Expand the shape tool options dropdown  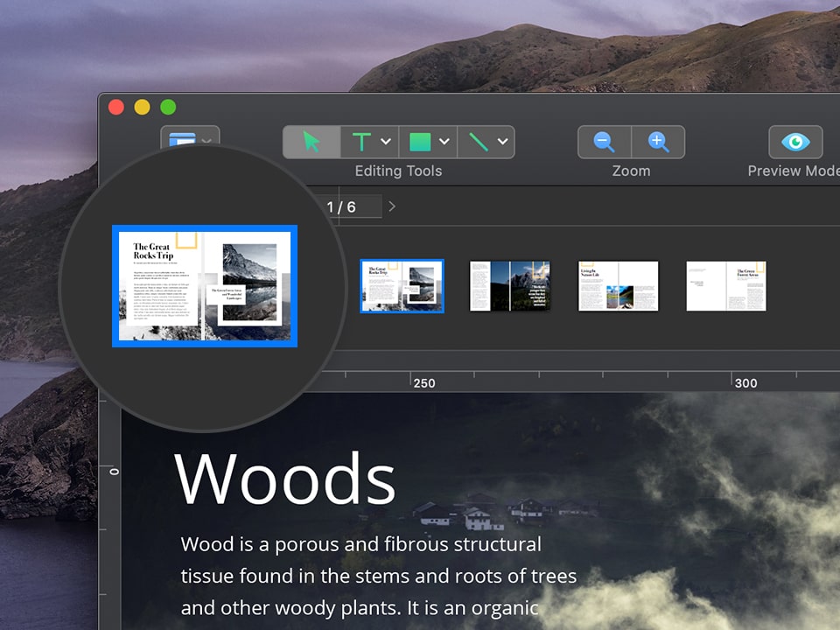(x=443, y=142)
